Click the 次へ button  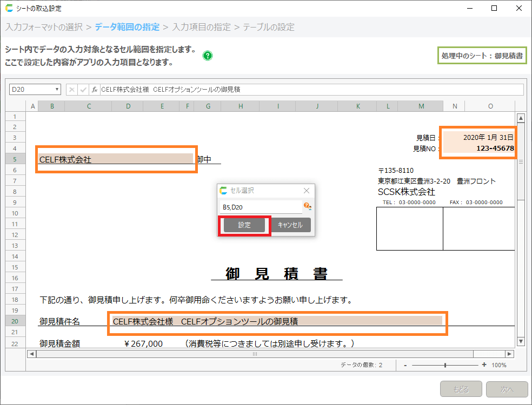[x=507, y=389]
